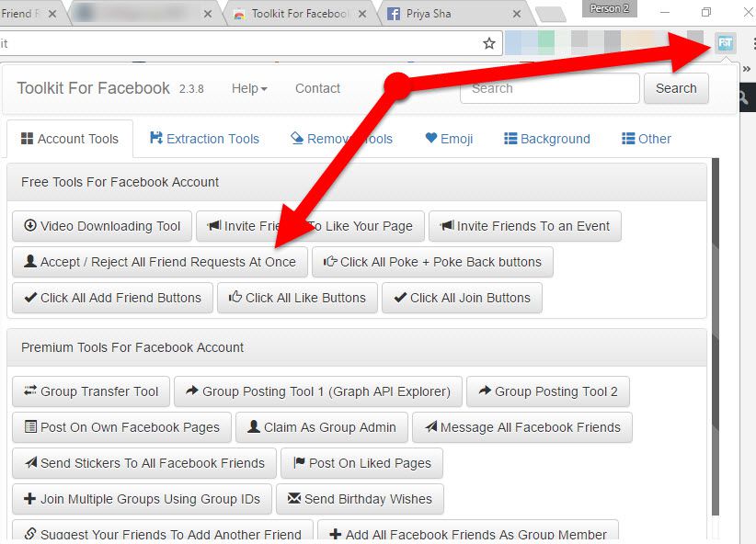Click the Free Tools For Facebook Account heading
The image size is (756, 544).
coord(120,182)
